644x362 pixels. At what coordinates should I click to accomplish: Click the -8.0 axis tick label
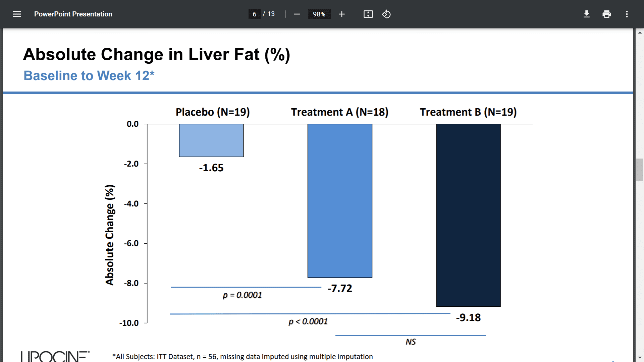click(131, 283)
